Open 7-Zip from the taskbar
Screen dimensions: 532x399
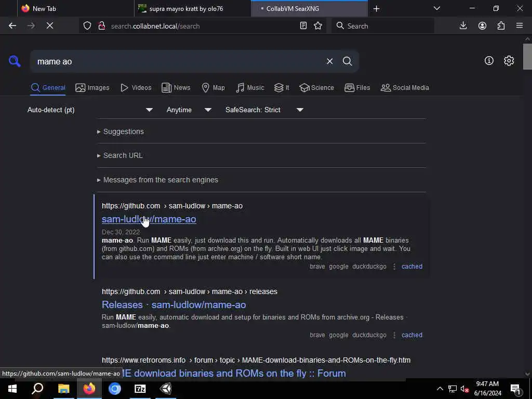click(x=140, y=389)
